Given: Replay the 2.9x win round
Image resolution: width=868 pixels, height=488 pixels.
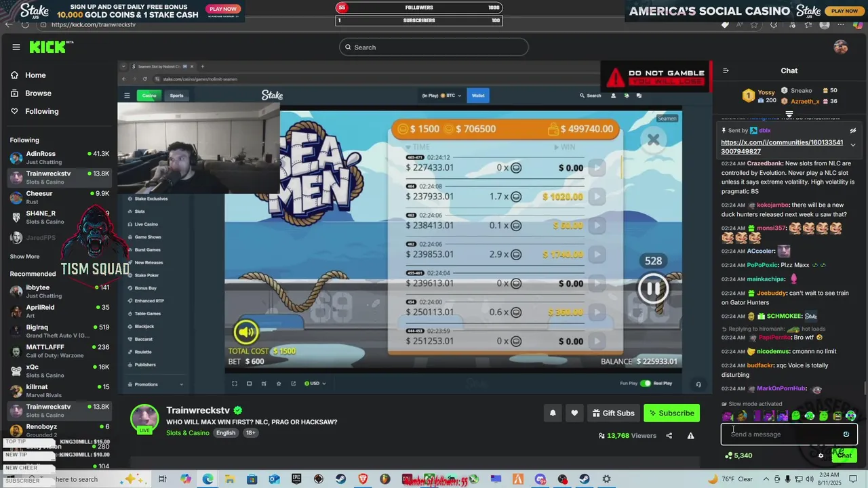Looking at the screenshot, I should [x=596, y=254].
